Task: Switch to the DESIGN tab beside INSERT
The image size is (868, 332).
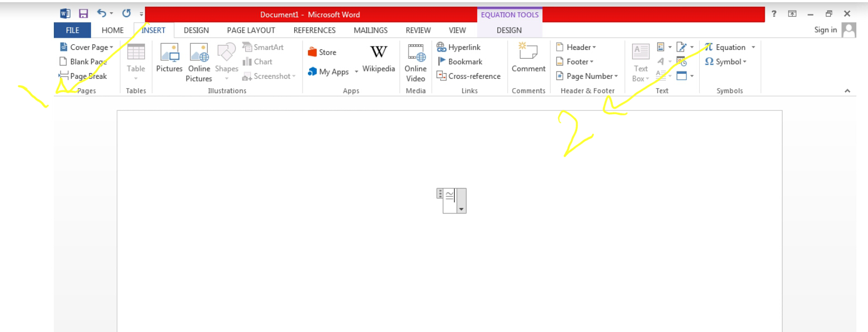Action: click(196, 30)
